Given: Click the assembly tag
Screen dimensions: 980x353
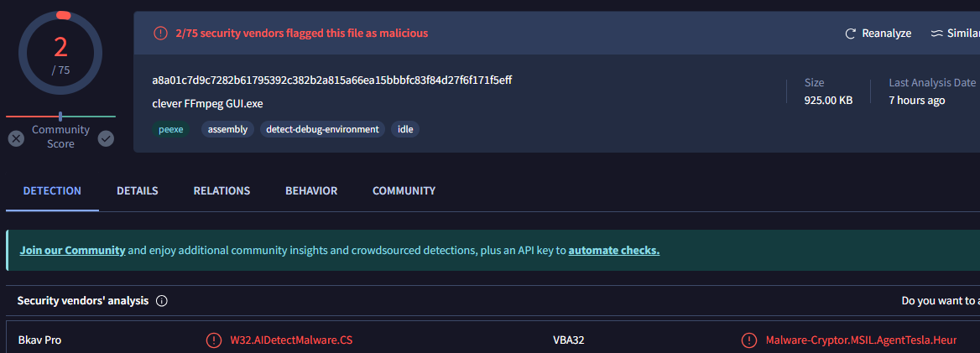Looking at the screenshot, I should pos(227,129).
